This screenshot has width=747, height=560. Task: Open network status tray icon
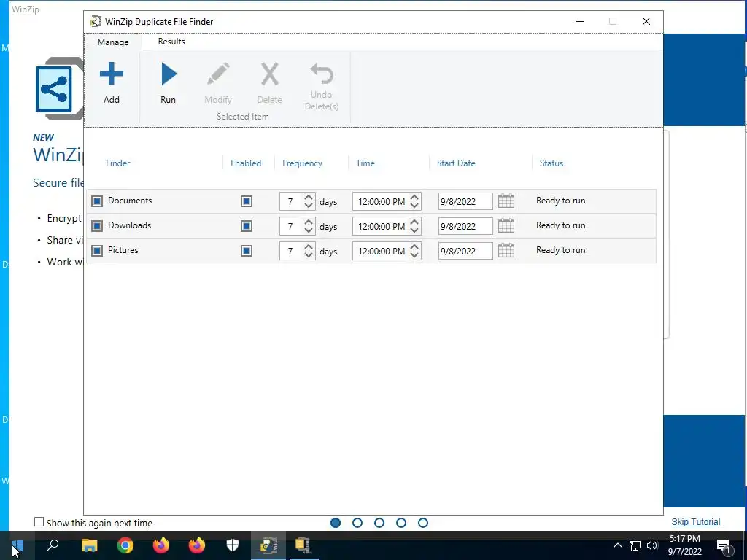[x=635, y=545]
